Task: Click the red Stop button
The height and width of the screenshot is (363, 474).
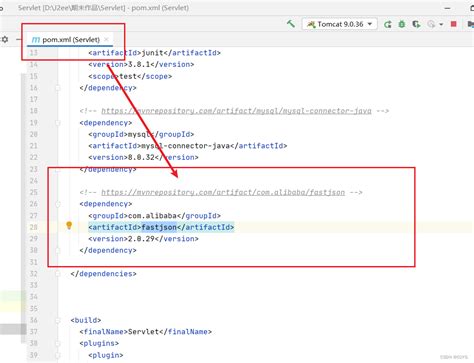Action: pyautogui.click(x=453, y=24)
